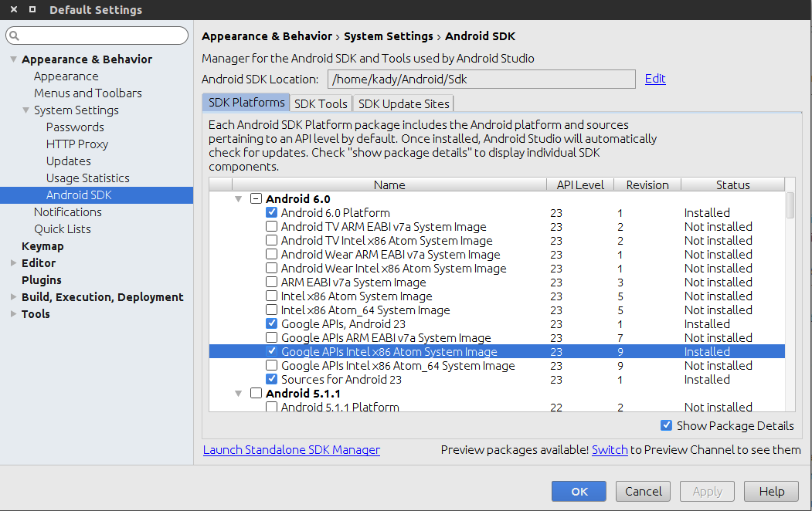The height and width of the screenshot is (511, 812).
Task: Check the Android 5.1.1 group checkbox
Action: point(256,393)
